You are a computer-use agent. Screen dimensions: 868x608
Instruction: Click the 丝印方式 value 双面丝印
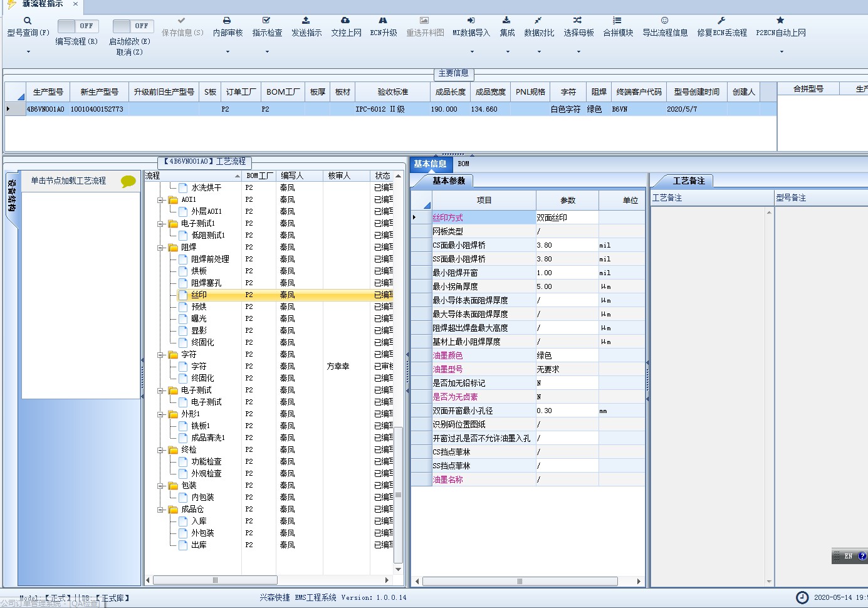click(567, 218)
